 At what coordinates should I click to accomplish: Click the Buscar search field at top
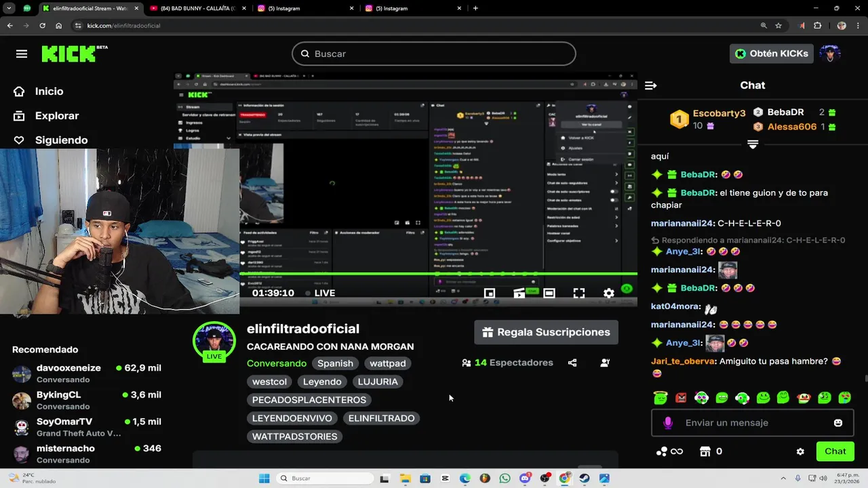pos(434,54)
